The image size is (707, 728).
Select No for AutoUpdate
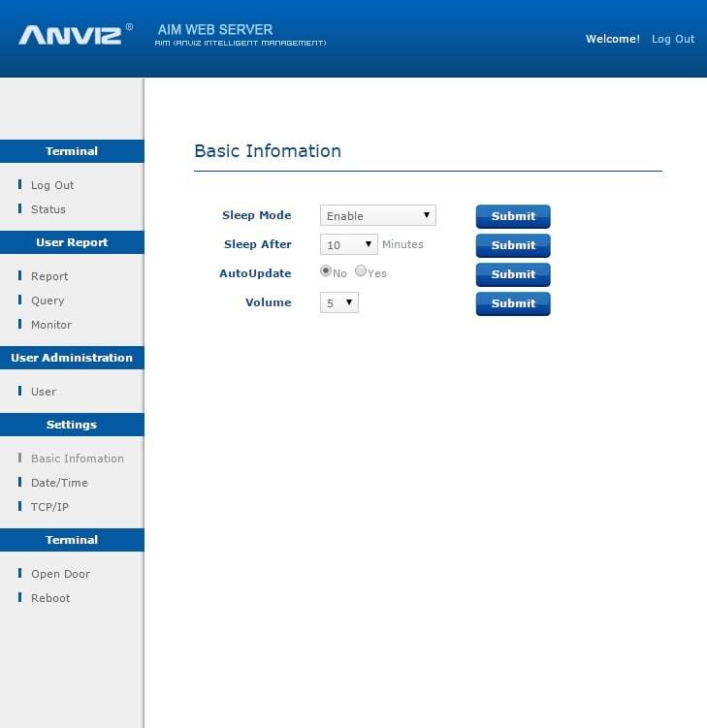tap(326, 272)
